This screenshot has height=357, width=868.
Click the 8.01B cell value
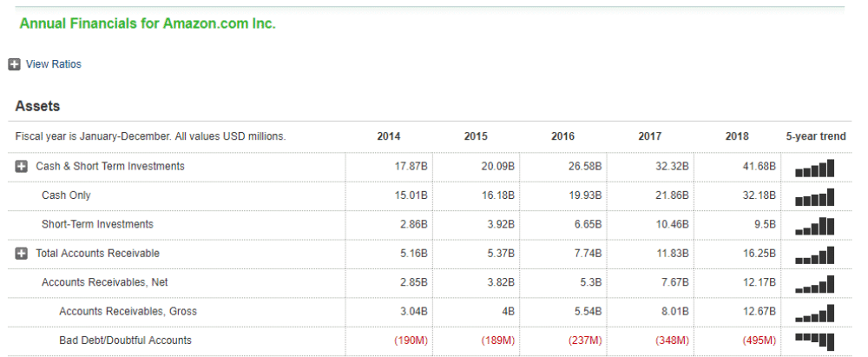coord(674,311)
